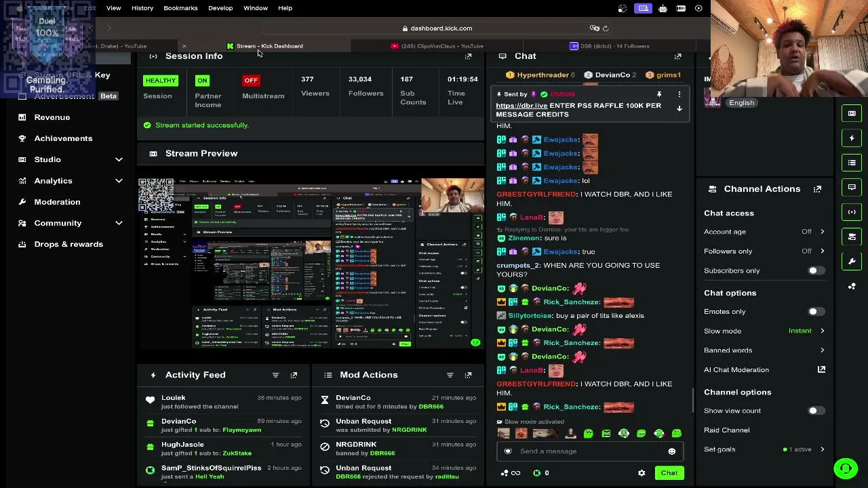This screenshot has height=488, width=868.
Task: Open Achievements page in sidebar
Action: tap(63, 138)
